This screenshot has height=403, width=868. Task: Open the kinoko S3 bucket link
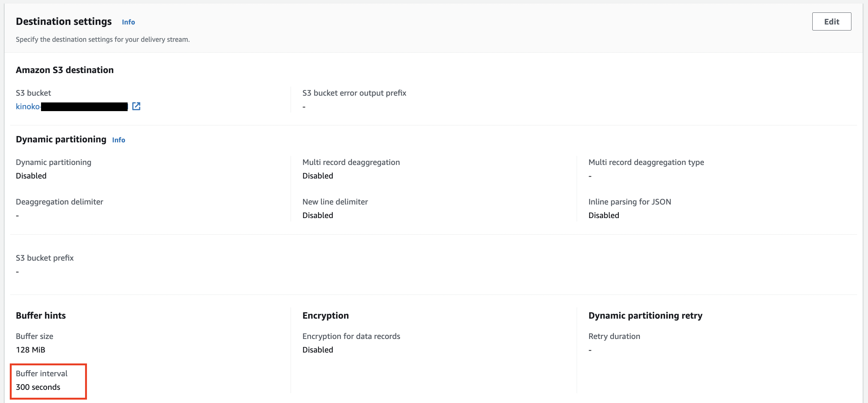pyautogui.click(x=28, y=107)
